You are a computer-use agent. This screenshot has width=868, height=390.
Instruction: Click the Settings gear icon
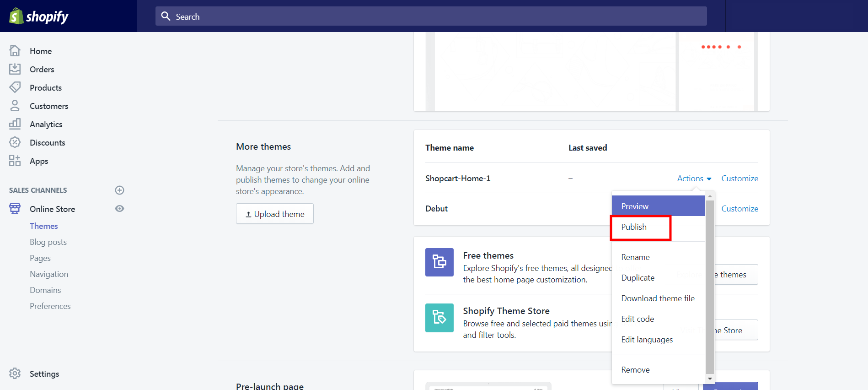tap(15, 374)
